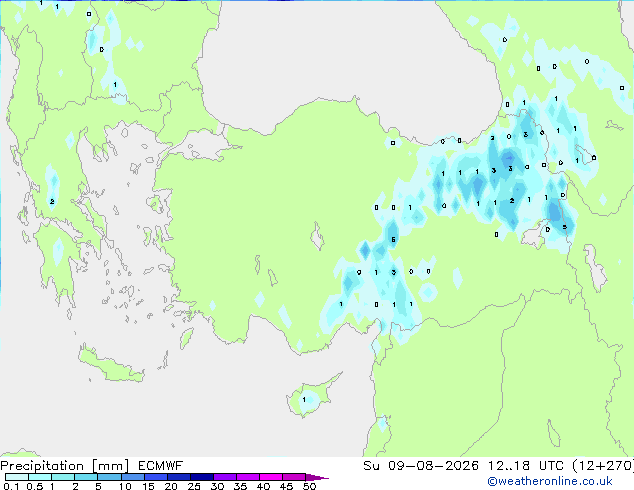Click the '25' legend scale label

(x=194, y=486)
